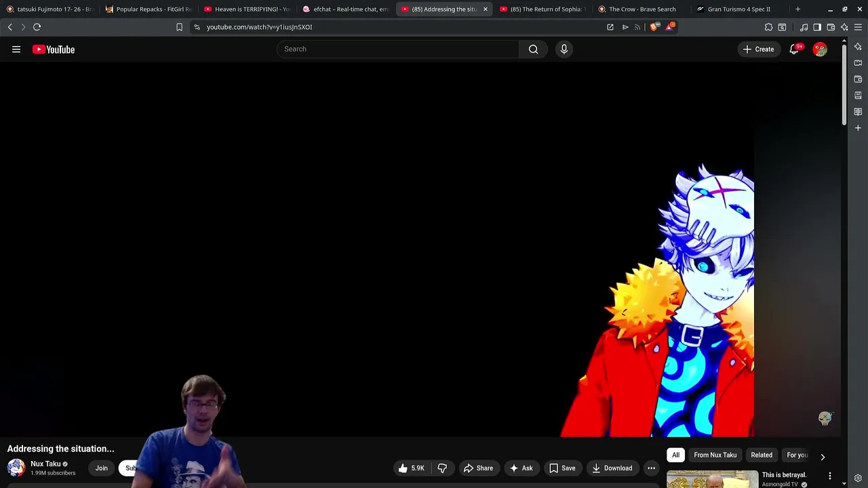Select the All filter chip
868x488 pixels.
pos(675,455)
